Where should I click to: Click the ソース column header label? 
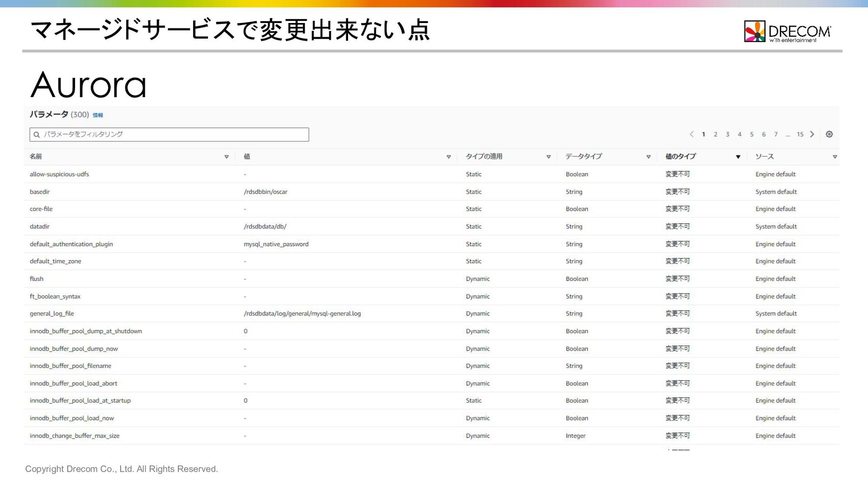(764, 156)
